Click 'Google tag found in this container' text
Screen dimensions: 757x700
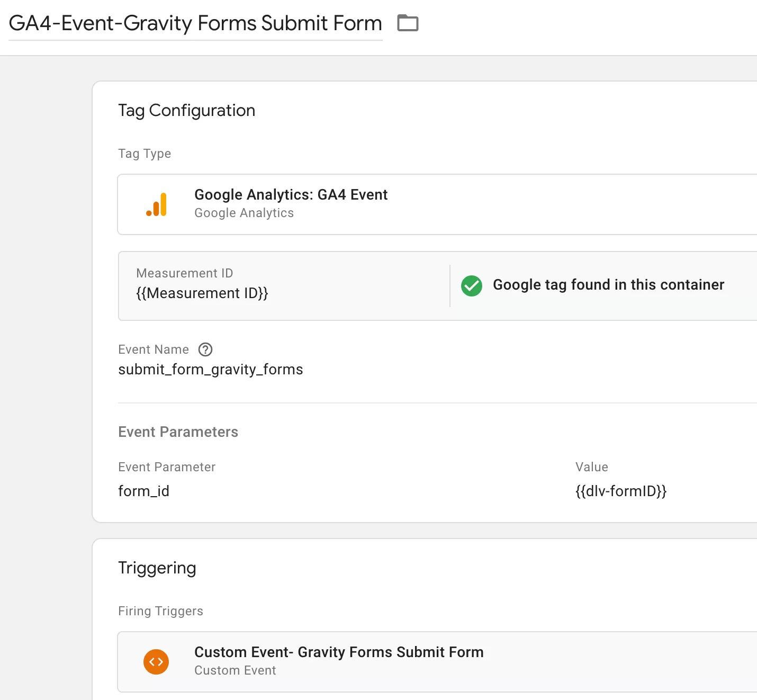(608, 285)
